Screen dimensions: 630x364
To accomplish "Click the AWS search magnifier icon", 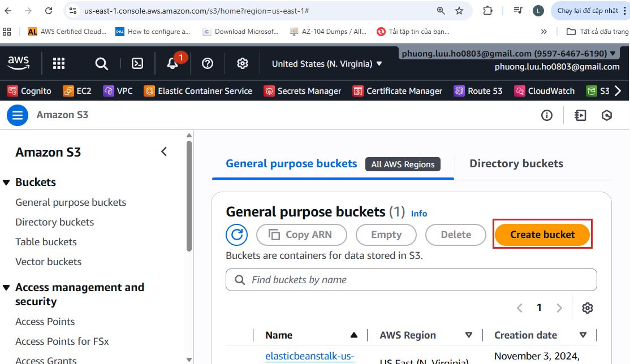I will point(101,63).
